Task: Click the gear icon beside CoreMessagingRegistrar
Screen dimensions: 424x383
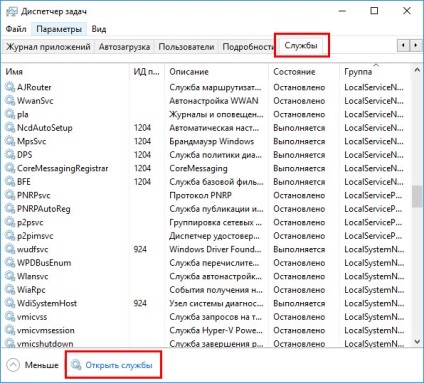Action: (10, 168)
